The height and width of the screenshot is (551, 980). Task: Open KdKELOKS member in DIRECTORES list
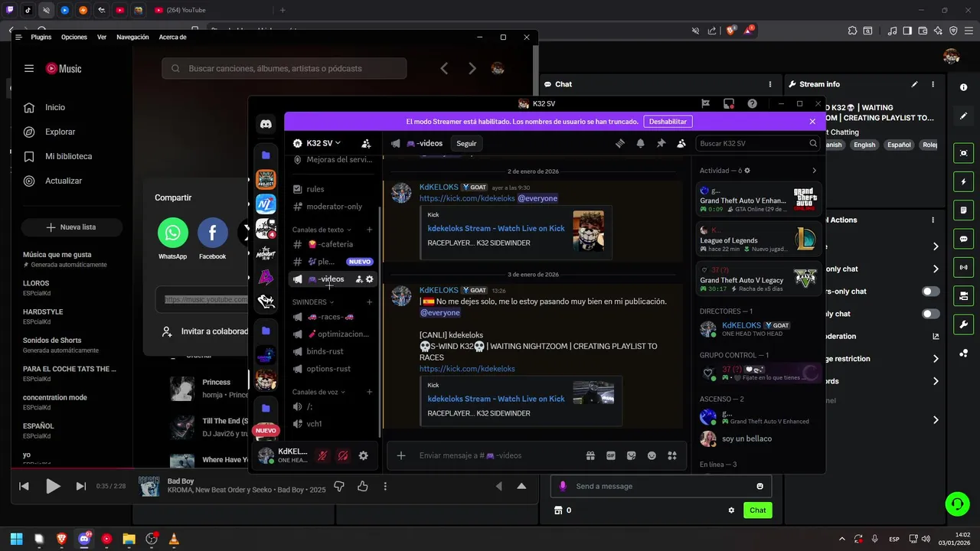[758, 329]
